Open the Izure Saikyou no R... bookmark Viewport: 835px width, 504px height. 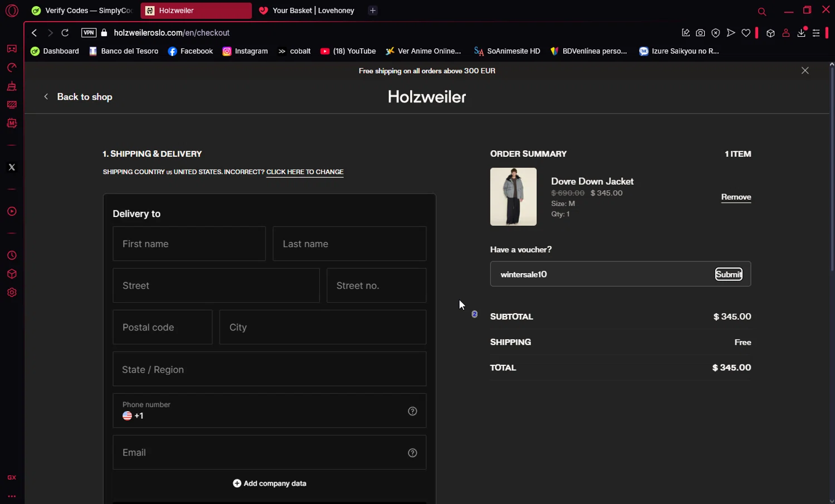coord(679,51)
